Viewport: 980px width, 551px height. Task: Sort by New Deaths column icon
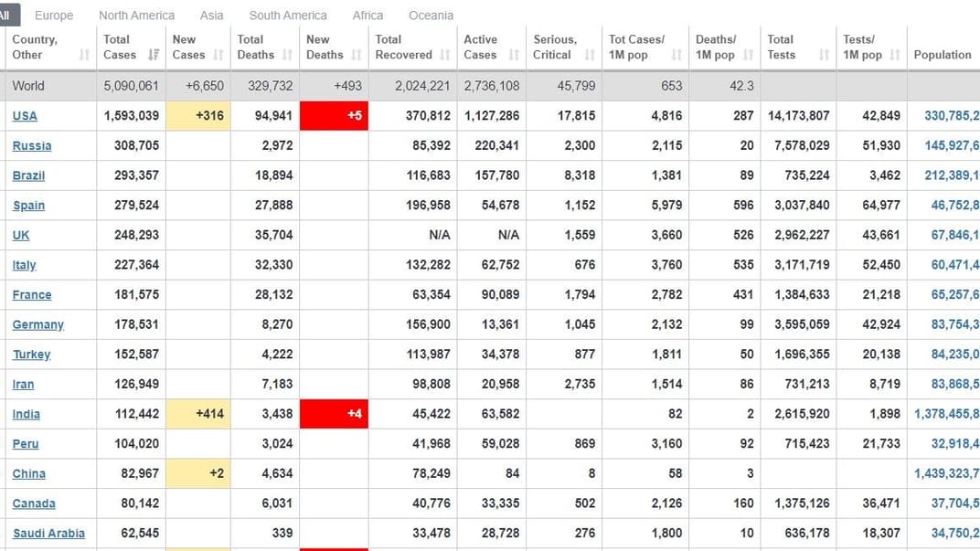pyautogui.click(x=357, y=55)
